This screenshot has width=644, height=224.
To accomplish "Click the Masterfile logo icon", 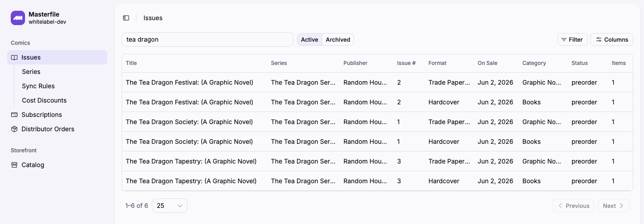I will tap(18, 18).
